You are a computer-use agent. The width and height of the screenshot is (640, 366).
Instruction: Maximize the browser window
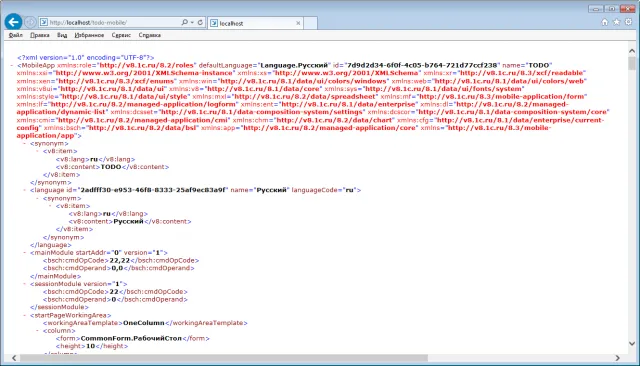tap(611, 9)
